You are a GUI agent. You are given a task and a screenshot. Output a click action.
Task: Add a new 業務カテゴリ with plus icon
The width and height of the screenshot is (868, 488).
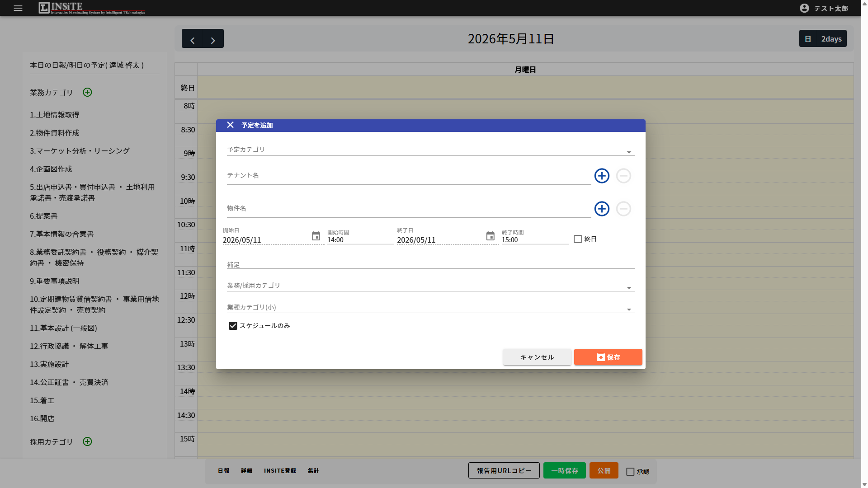click(87, 92)
